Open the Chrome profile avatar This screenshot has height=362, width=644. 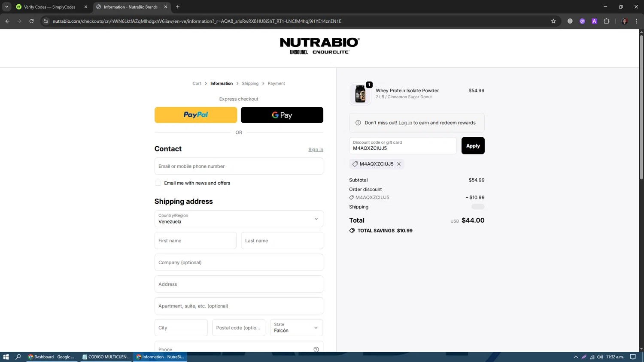625,21
